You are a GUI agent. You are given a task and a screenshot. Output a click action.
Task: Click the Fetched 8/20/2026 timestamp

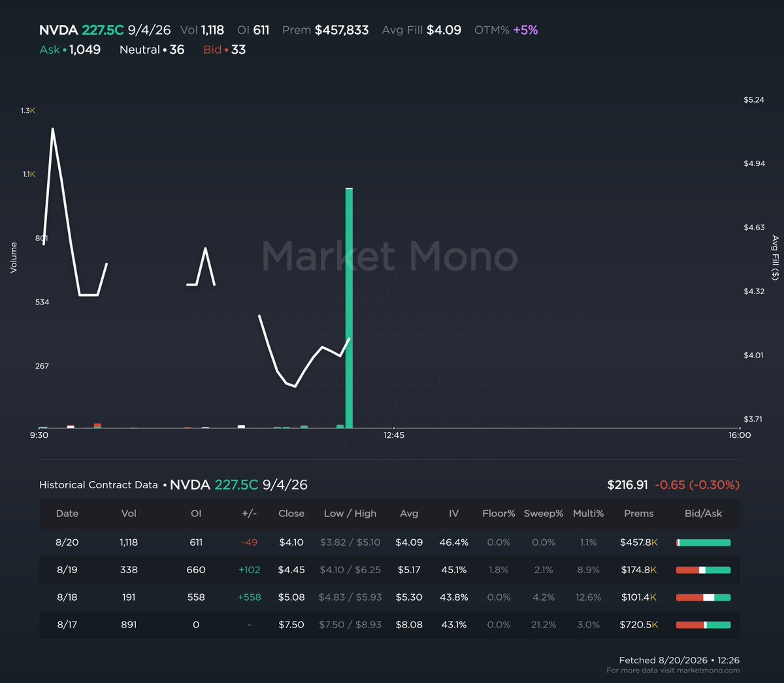[x=679, y=660]
